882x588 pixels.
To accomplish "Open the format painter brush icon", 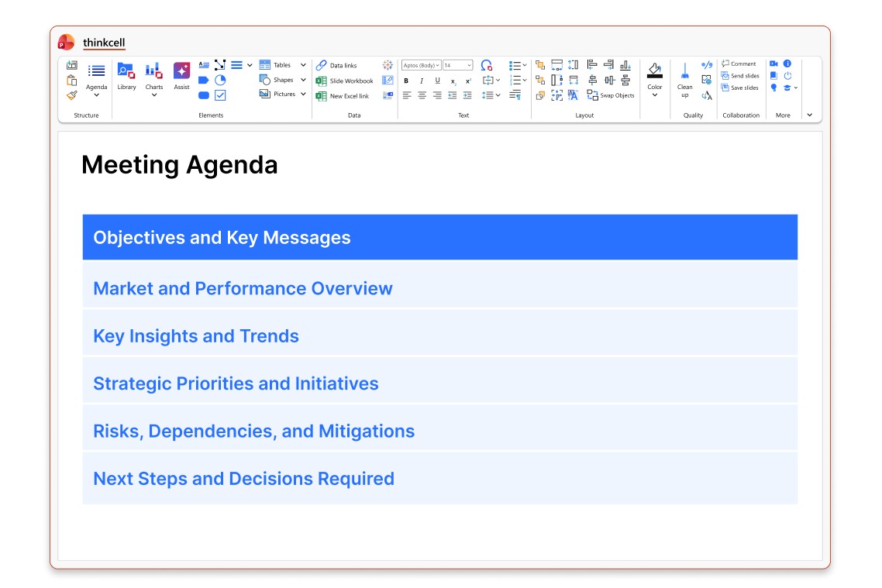I will 72,95.
